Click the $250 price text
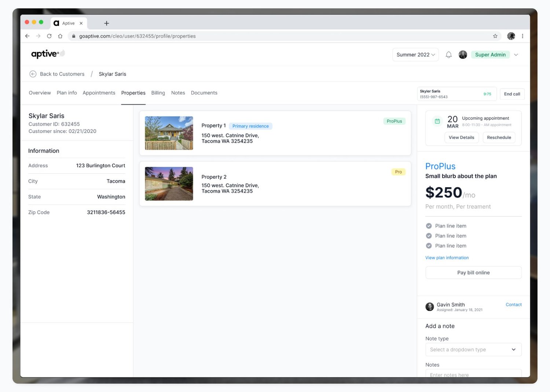 click(444, 193)
